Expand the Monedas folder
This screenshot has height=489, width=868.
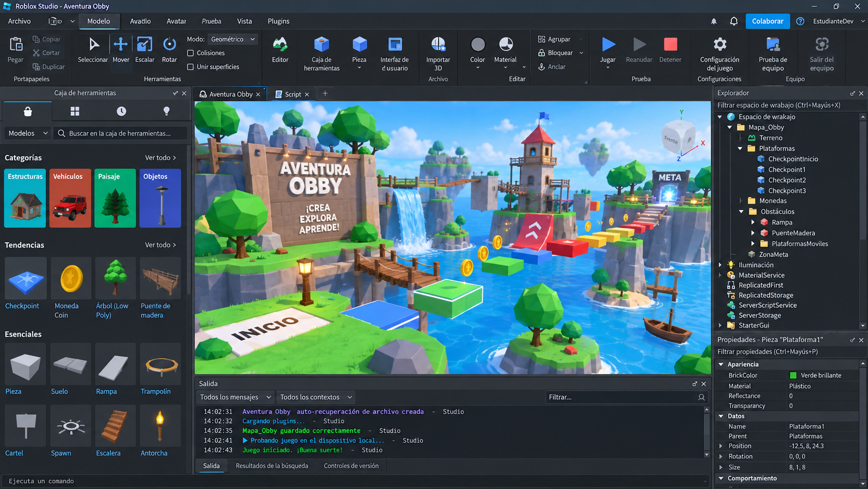click(x=741, y=201)
